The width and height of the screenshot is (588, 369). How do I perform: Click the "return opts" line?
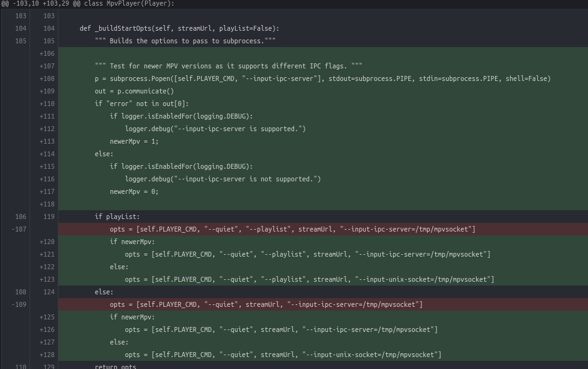pos(116,366)
